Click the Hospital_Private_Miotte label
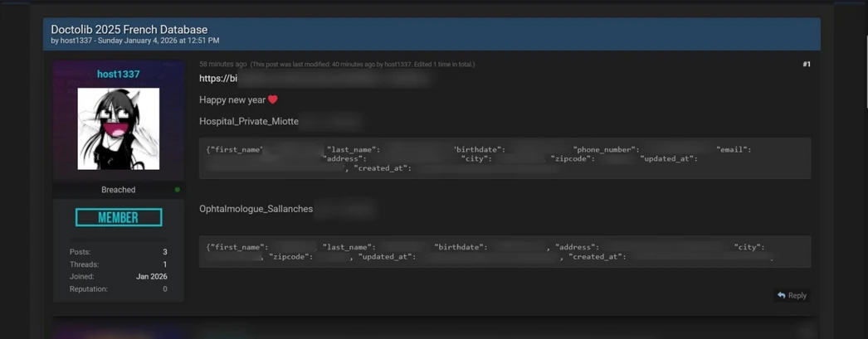The height and width of the screenshot is (339, 868). click(249, 121)
